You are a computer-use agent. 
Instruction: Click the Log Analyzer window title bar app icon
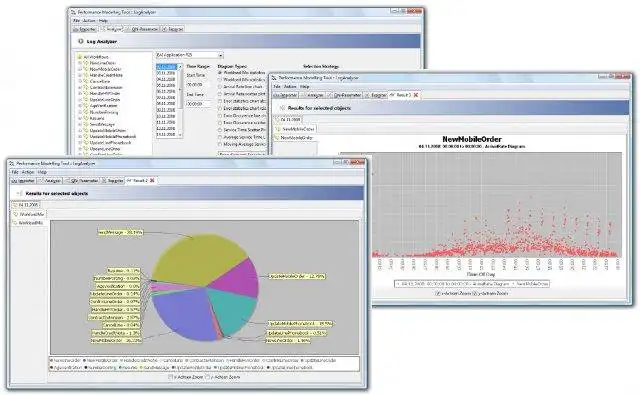[73, 12]
